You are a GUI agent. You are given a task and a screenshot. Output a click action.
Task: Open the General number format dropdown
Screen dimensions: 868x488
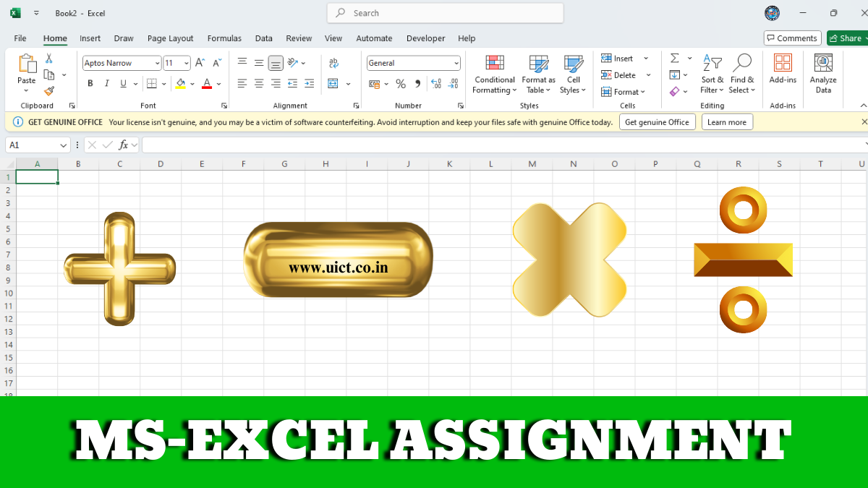tap(456, 63)
